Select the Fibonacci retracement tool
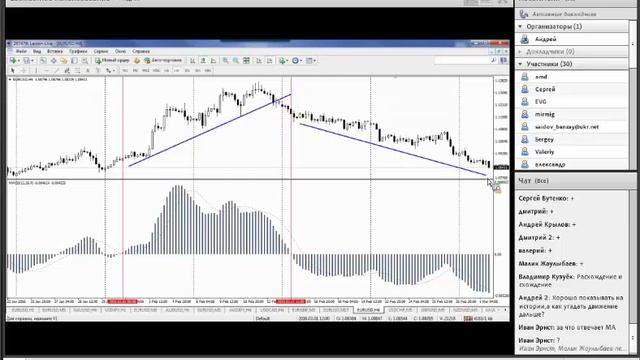 point(78,71)
